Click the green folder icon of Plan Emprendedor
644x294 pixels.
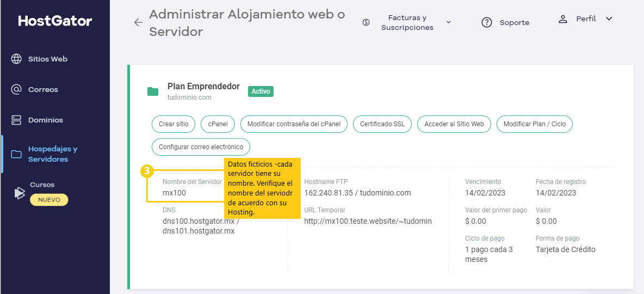pyautogui.click(x=153, y=91)
